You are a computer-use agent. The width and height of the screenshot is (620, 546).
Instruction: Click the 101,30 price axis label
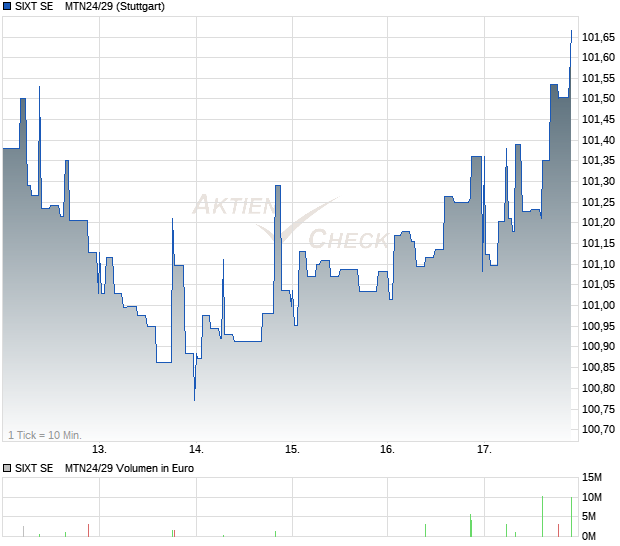[598, 181]
